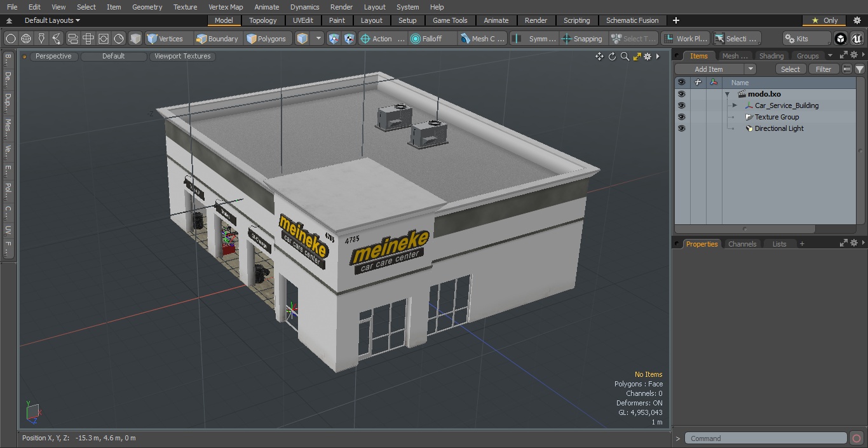This screenshot has width=868, height=448.
Task: Open the Kits menu
Action: [806, 39]
